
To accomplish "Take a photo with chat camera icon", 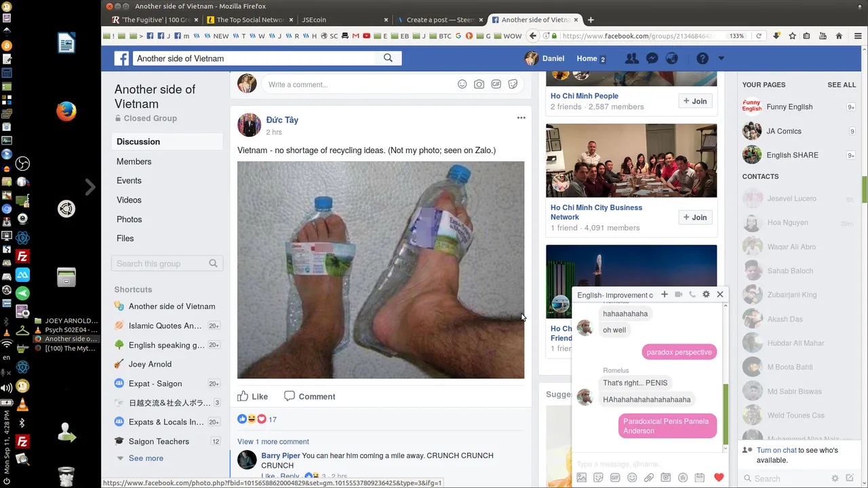I will pos(666,478).
